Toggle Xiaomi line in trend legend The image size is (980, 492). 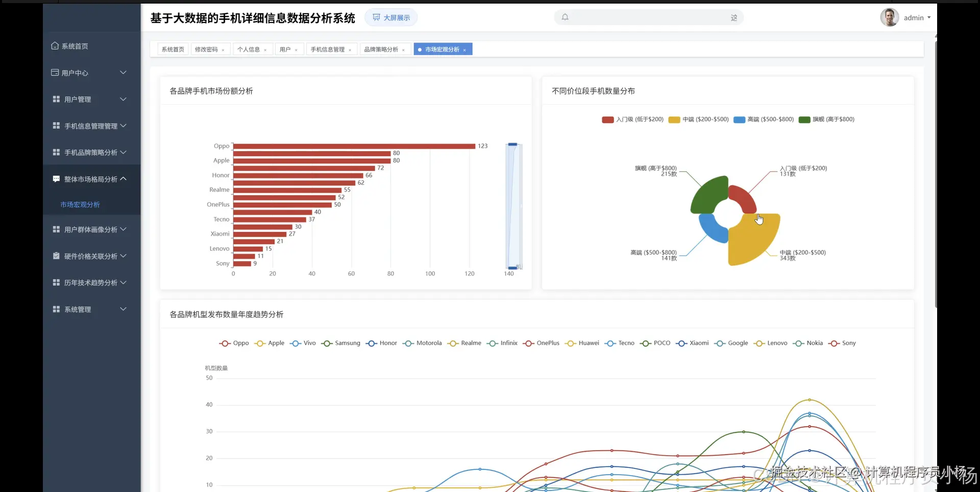[x=692, y=343]
